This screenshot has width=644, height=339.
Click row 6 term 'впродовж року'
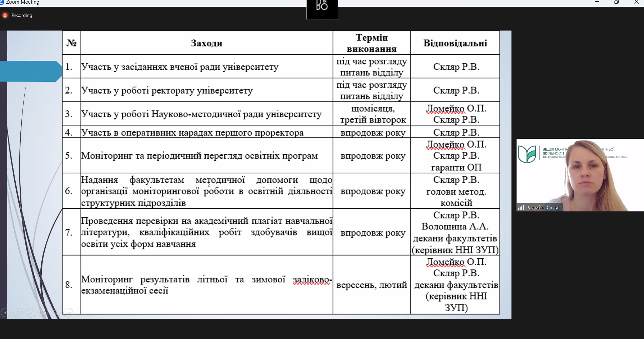pyautogui.click(x=373, y=191)
